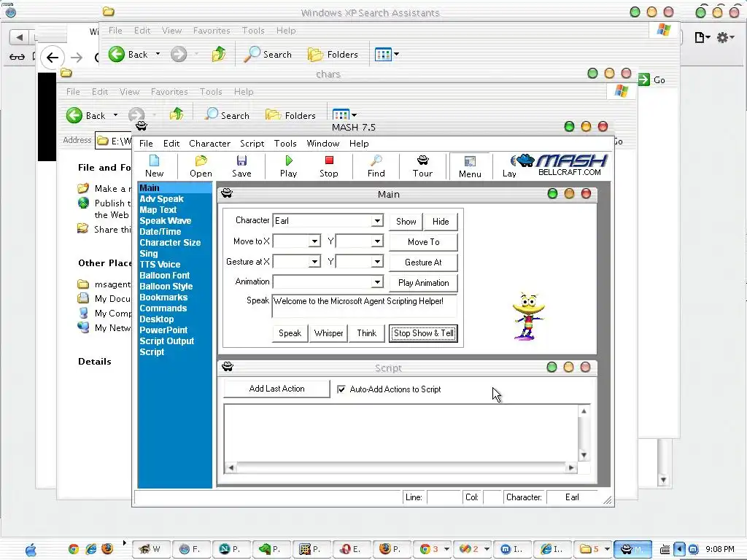747x560 pixels.
Task: Open the Gesture at Y dropdown
Action: tap(377, 262)
